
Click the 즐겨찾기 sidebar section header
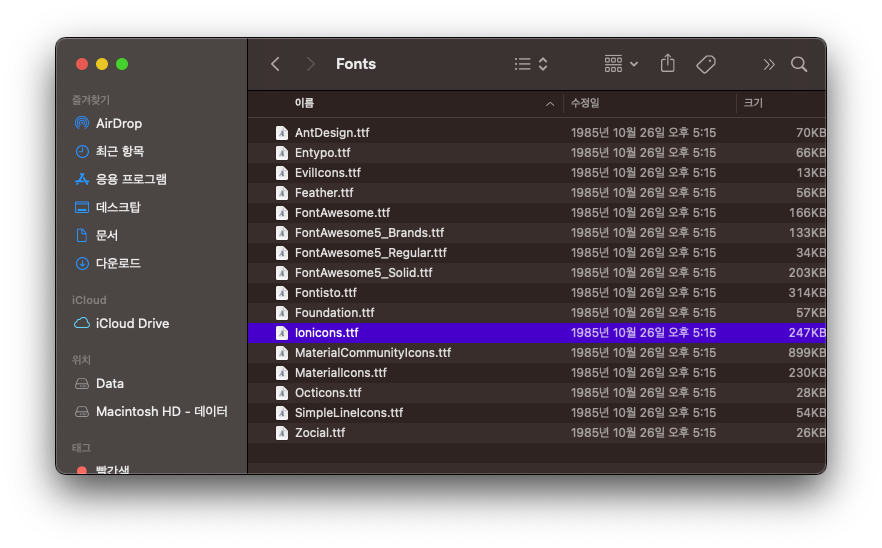91,100
